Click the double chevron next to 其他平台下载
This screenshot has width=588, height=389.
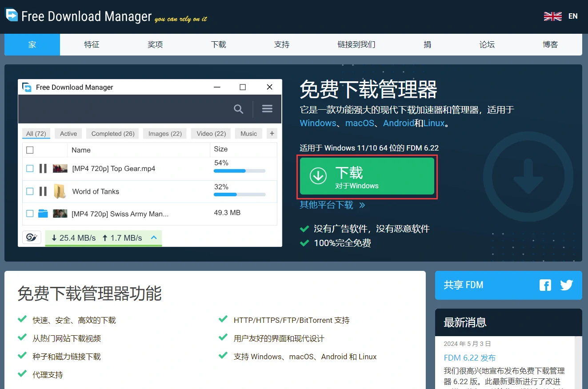(362, 205)
